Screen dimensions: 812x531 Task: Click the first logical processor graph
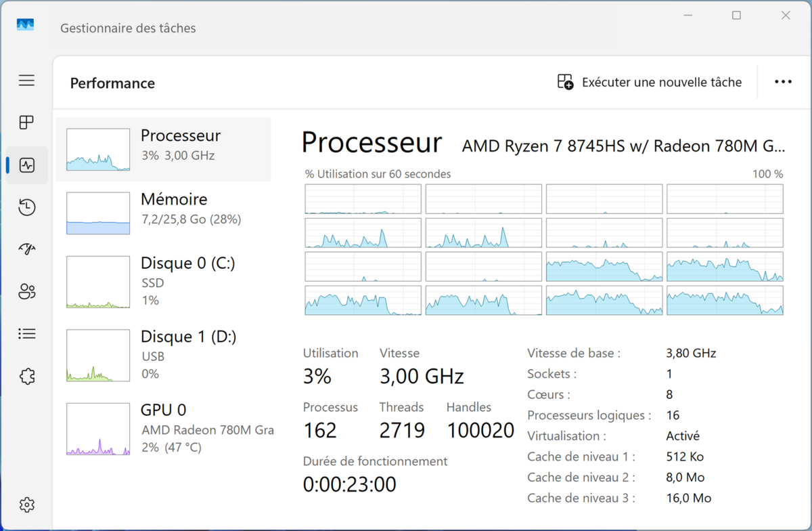click(x=363, y=199)
